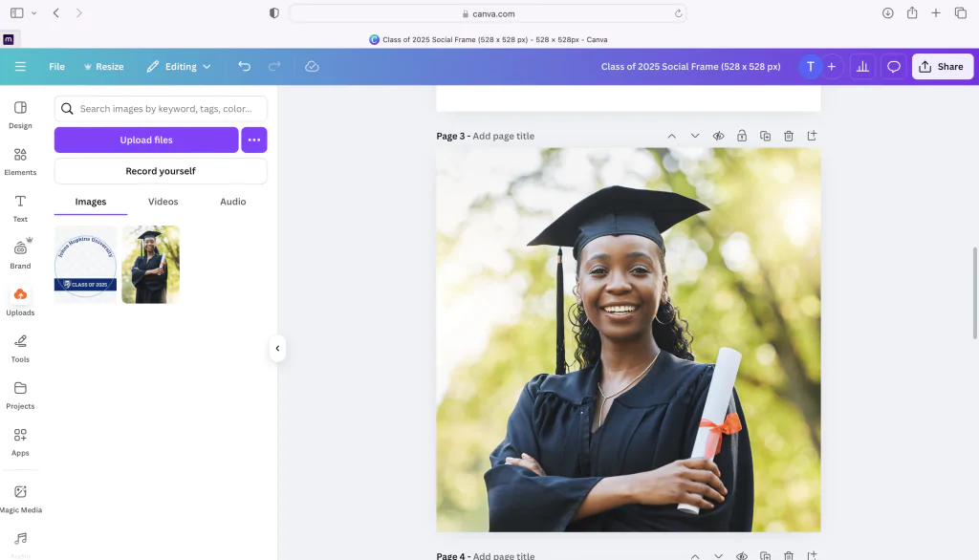
Task: Click the Undo arrow icon
Action: (x=244, y=66)
